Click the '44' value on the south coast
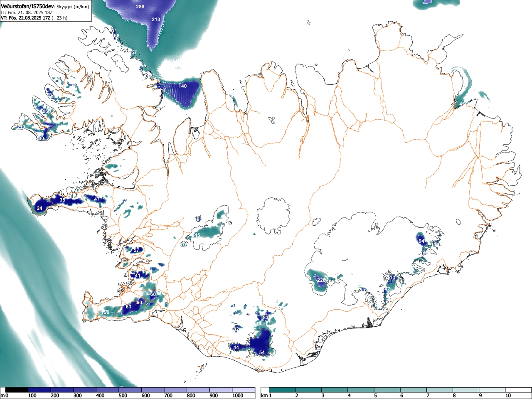Viewport: 532px width, 399px height. [x=236, y=347]
